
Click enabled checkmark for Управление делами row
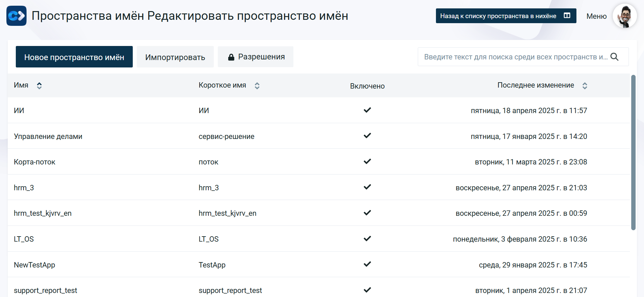pyautogui.click(x=367, y=136)
